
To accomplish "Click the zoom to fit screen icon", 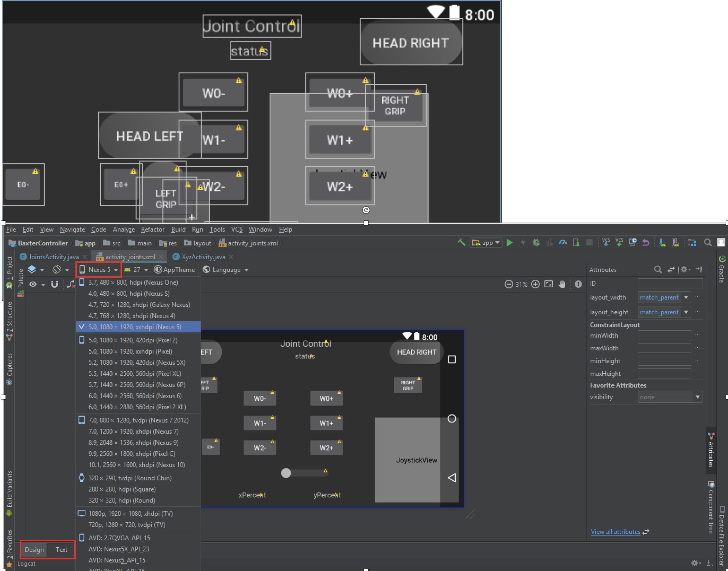I will (x=549, y=284).
